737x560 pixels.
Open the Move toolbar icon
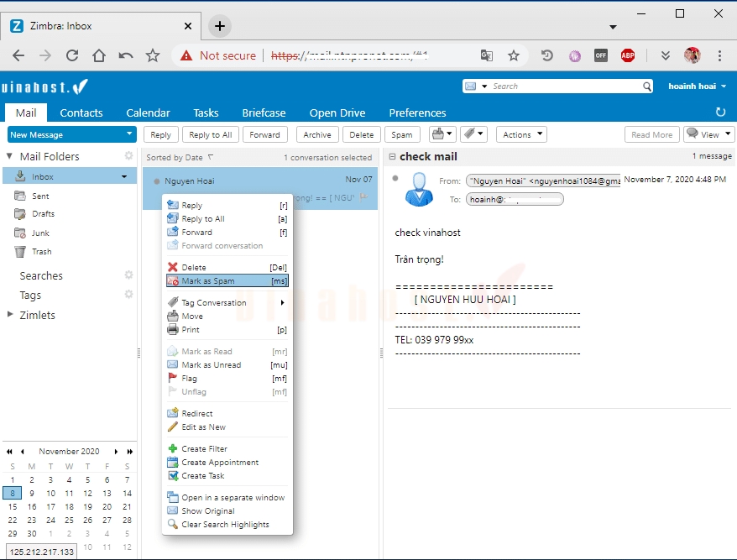pos(442,134)
